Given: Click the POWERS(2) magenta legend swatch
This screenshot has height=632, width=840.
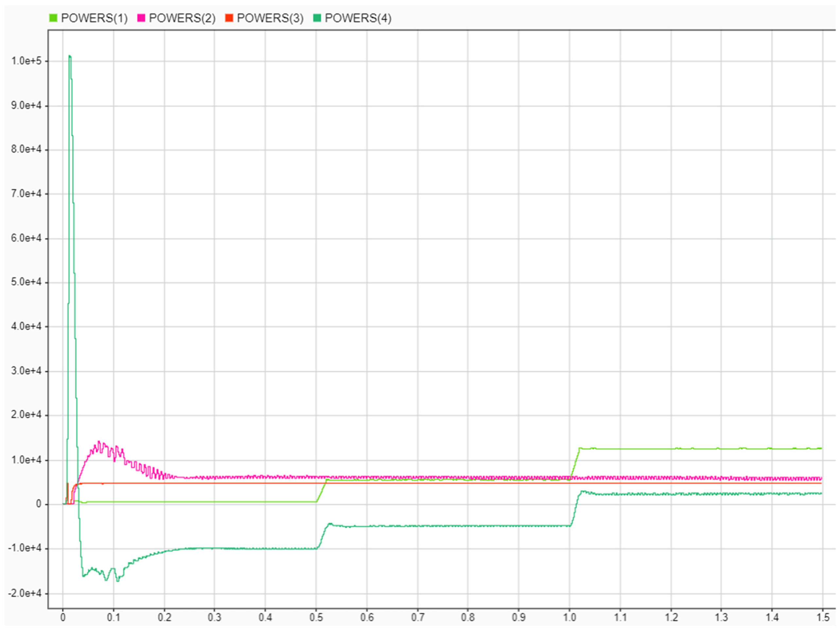Looking at the screenshot, I should click(141, 18).
